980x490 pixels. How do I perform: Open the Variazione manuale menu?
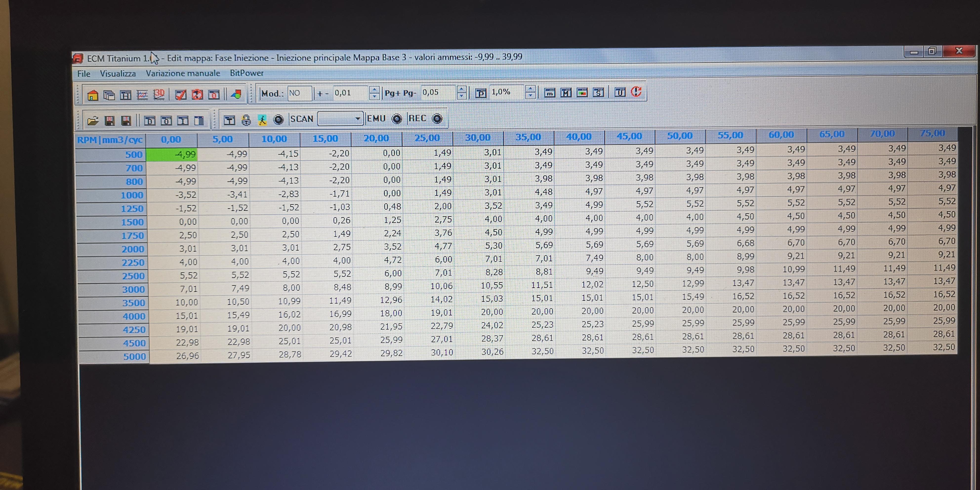(x=183, y=73)
